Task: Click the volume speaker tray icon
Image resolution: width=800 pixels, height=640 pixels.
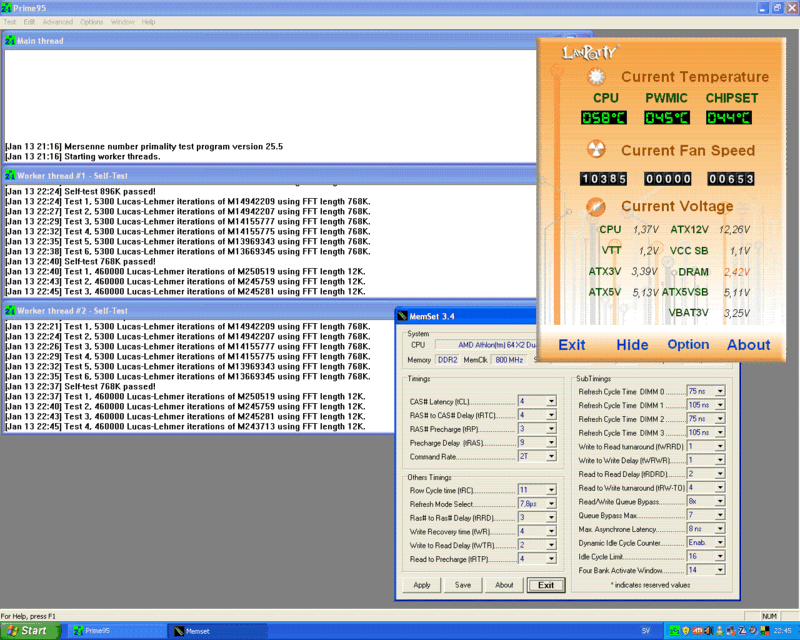Action: [x=708, y=631]
